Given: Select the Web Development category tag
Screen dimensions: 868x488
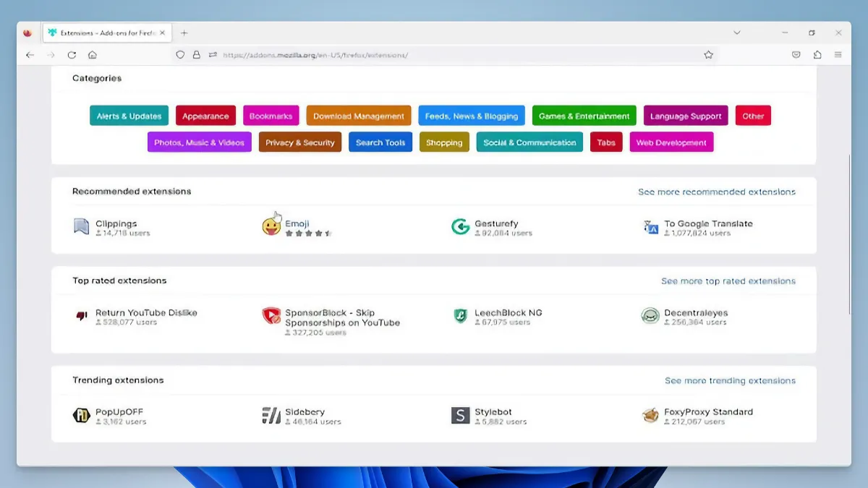Looking at the screenshot, I should coord(671,142).
